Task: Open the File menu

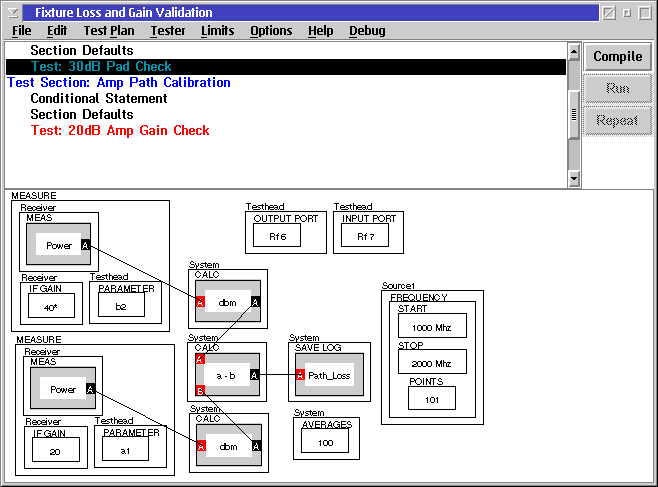Action: point(21,31)
